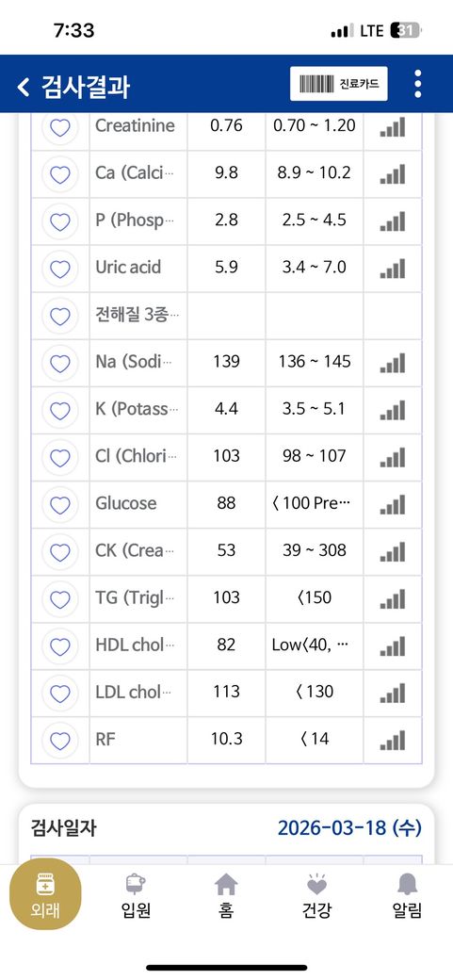Open the 진료카드 barcode button
453x980 pixels.
pos(339,84)
